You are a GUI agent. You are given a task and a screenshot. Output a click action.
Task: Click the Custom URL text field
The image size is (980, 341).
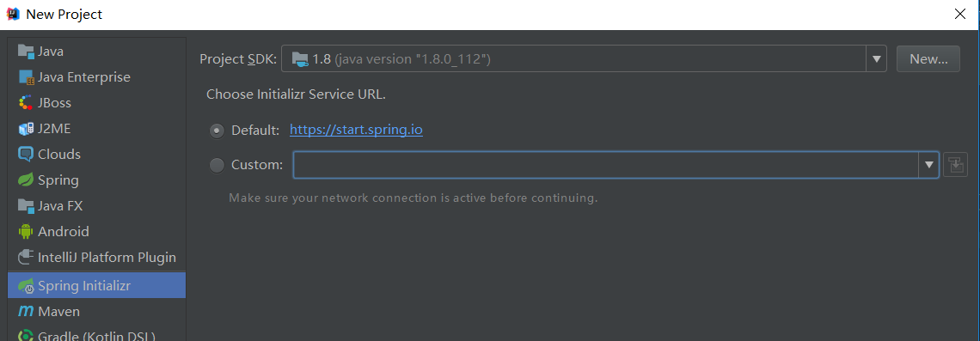coord(606,165)
